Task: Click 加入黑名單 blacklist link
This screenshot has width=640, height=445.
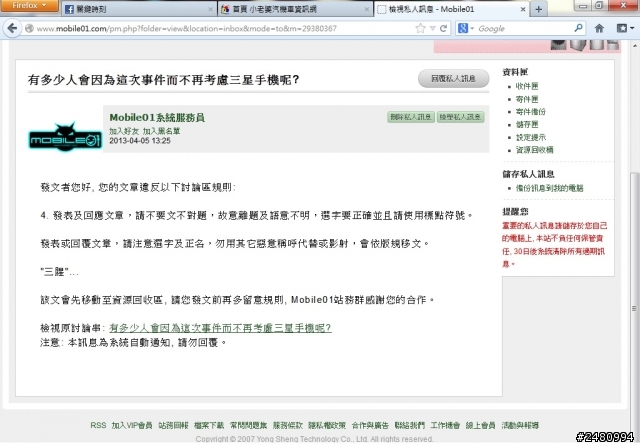Action: [x=161, y=131]
